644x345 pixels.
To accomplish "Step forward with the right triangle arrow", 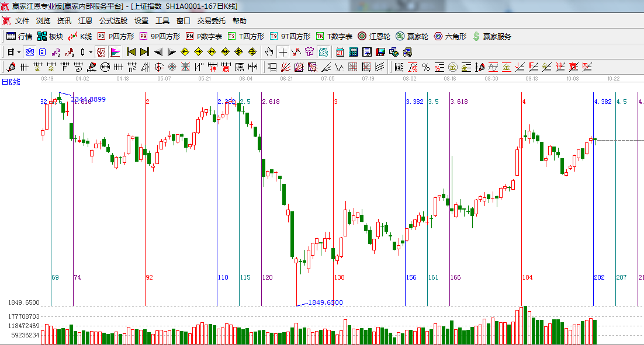I will [172, 52].
